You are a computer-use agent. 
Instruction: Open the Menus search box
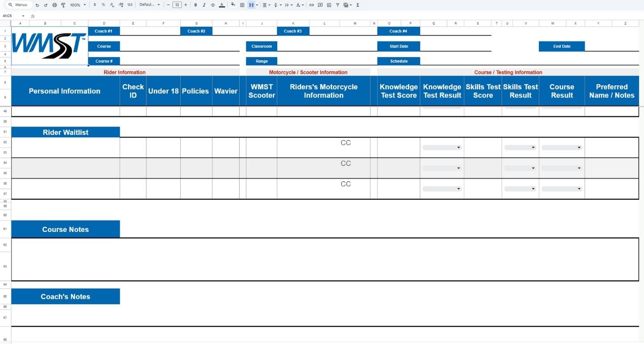[x=18, y=5]
